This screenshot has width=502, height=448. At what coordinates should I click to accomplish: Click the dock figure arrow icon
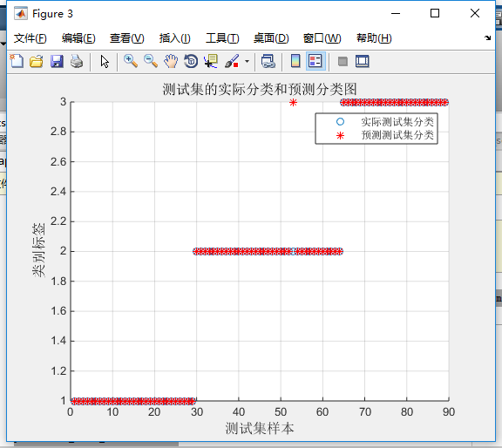coord(487,37)
